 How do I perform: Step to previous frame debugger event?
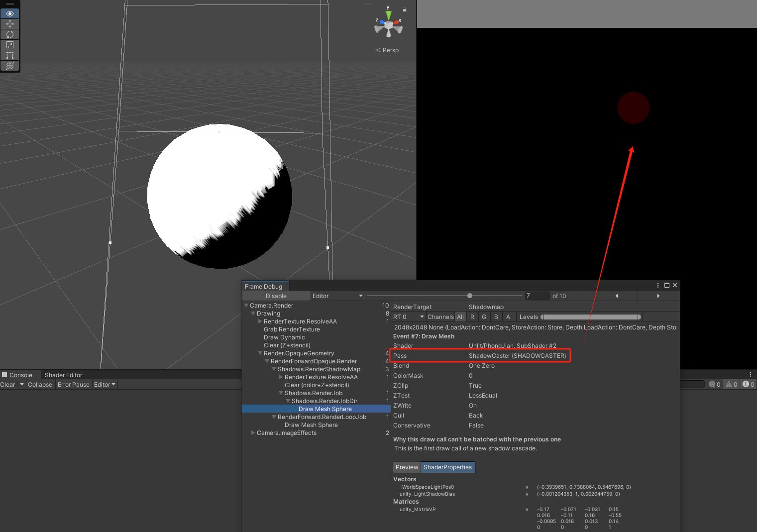point(617,296)
